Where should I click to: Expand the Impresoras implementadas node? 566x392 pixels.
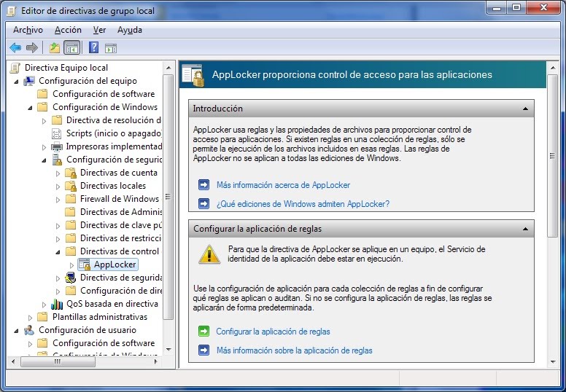click(x=44, y=147)
